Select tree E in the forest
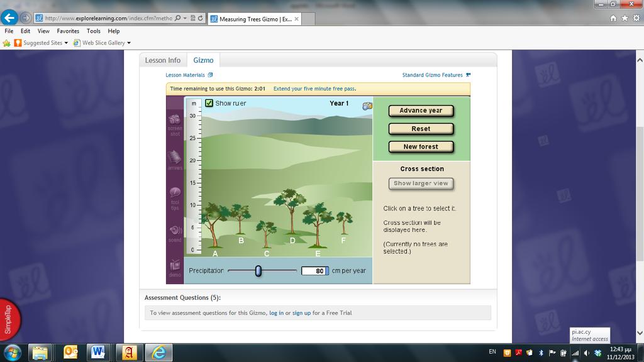Screen dimensions: 644x362 click(x=318, y=225)
